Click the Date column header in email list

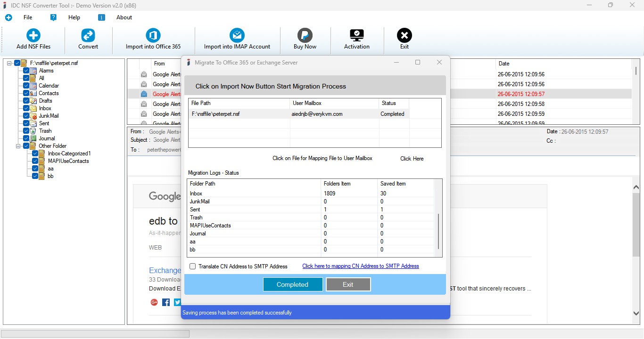click(x=563, y=64)
